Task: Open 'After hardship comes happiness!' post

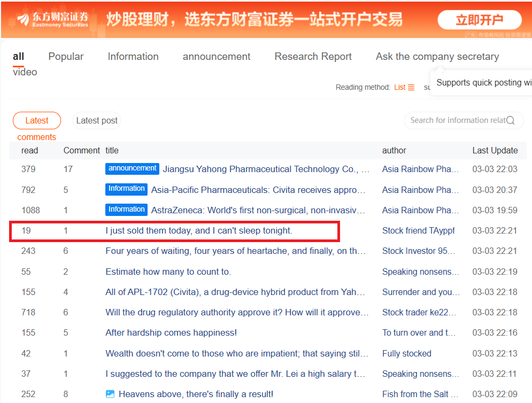Action: 171,332
